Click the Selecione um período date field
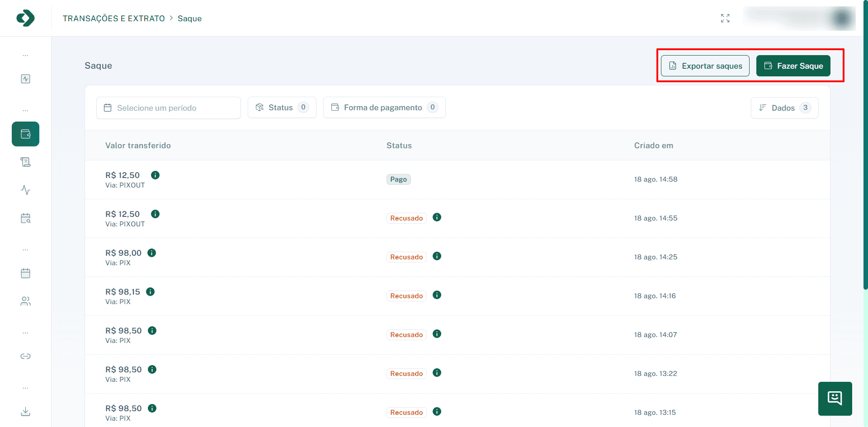The width and height of the screenshot is (868, 427). (168, 108)
